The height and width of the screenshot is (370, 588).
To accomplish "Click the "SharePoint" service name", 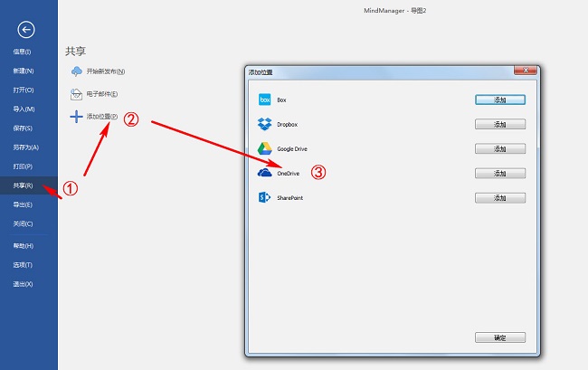I will point(289,197).
